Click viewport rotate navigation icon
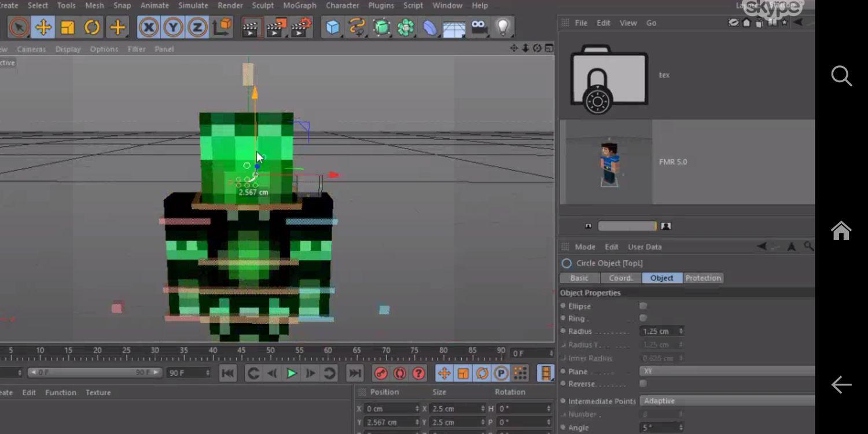The height and width of the screenshot is (434, 868). tap(537, 48)
